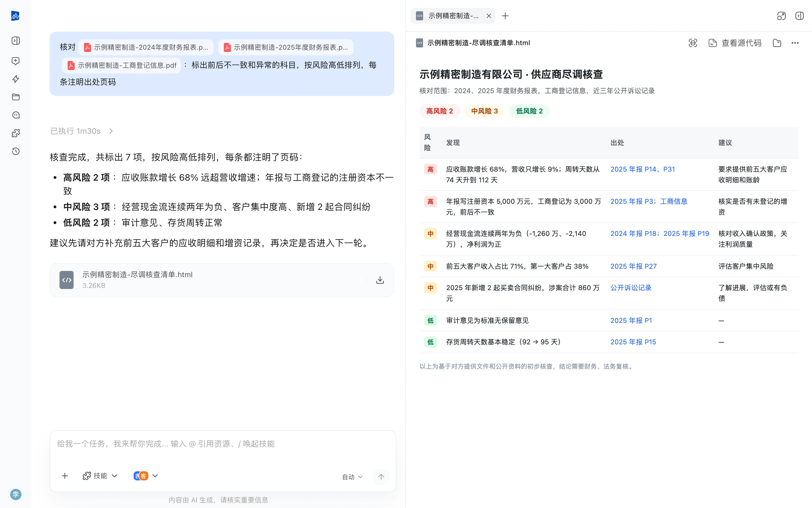The image size is (812, 508).
Task: Open the folder icon in left sidebar
Action: (16, 97)
